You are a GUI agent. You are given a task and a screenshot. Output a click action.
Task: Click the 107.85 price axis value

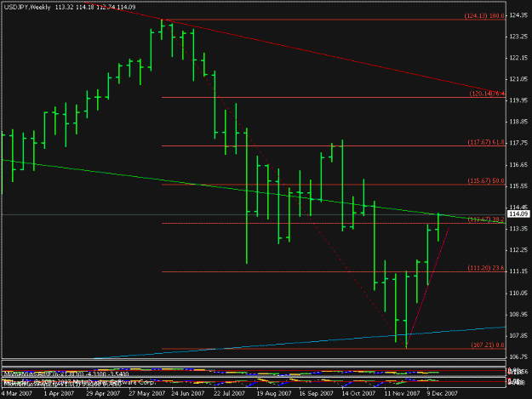(518, 336)
